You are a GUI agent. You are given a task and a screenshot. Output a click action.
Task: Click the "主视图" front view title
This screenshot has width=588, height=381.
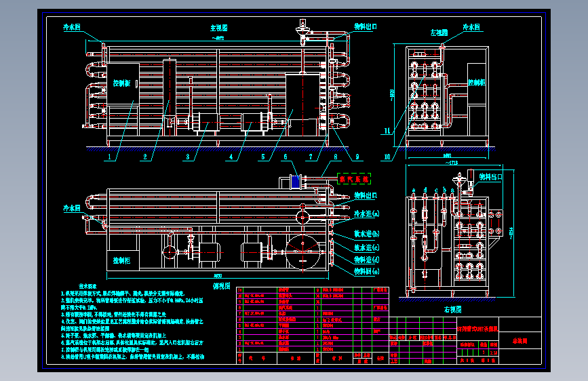218,28
